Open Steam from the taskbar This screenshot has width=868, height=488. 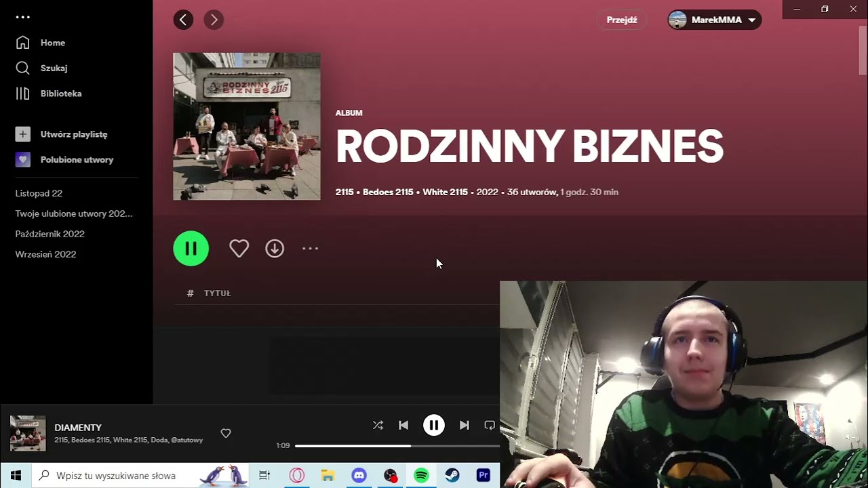click(x=452, y=475)
